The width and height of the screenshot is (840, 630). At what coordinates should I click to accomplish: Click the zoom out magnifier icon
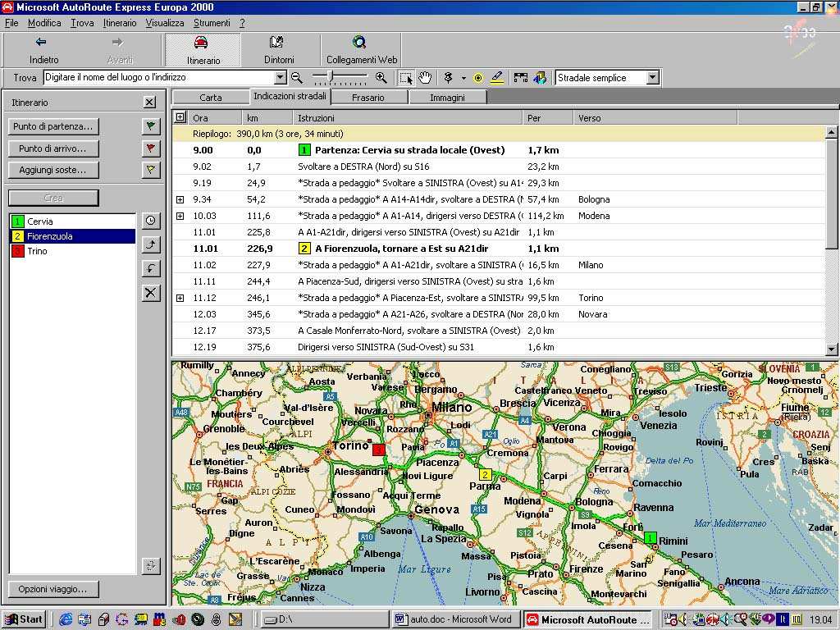click(x=296, y=78)
